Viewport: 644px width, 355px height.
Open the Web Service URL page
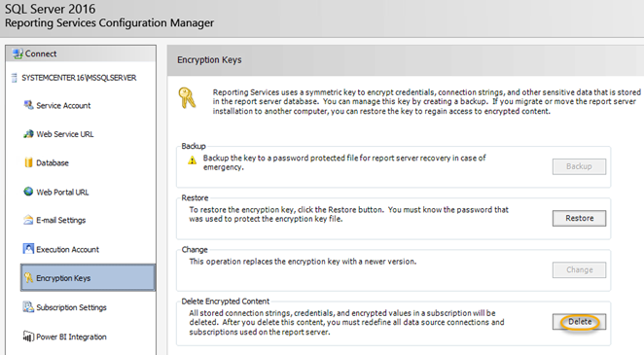tap(65, 134)
